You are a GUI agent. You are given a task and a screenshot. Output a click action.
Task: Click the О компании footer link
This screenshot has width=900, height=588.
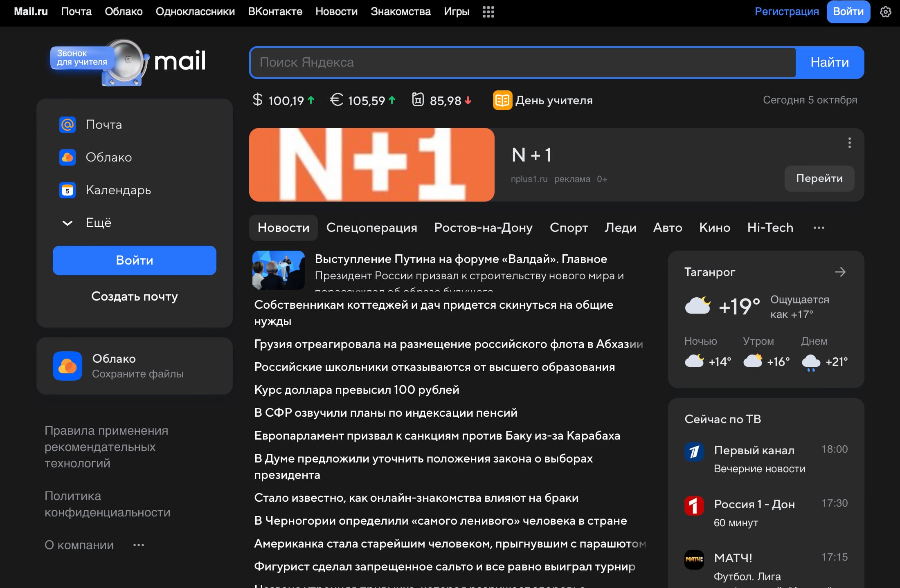tap(79, 545)
